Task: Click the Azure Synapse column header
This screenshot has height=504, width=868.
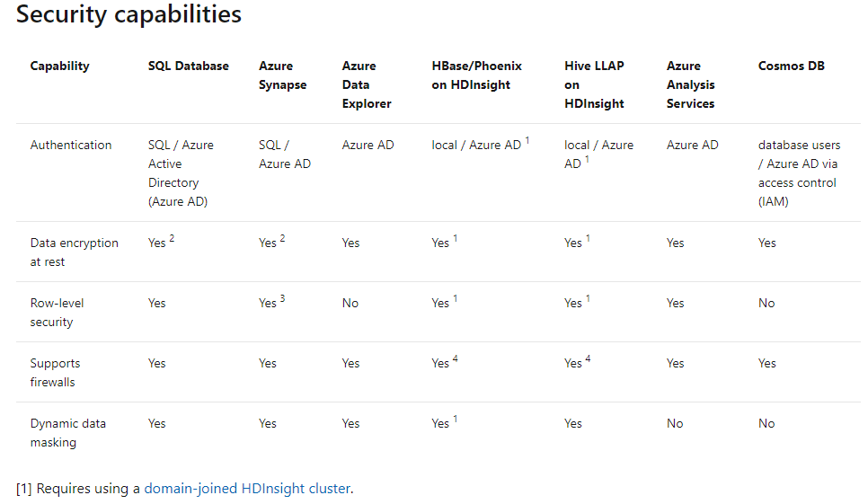Action: [x=282, y=75]
